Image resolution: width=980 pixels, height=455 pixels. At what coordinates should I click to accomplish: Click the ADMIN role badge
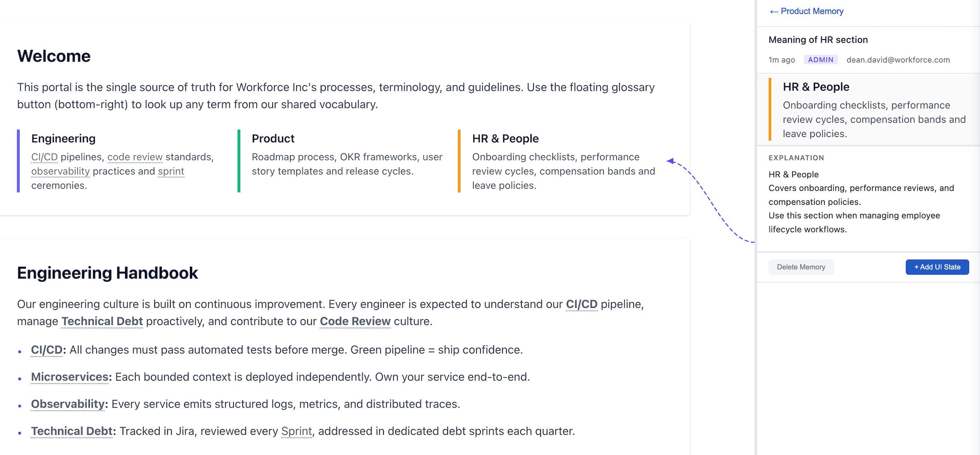(820, 60)
